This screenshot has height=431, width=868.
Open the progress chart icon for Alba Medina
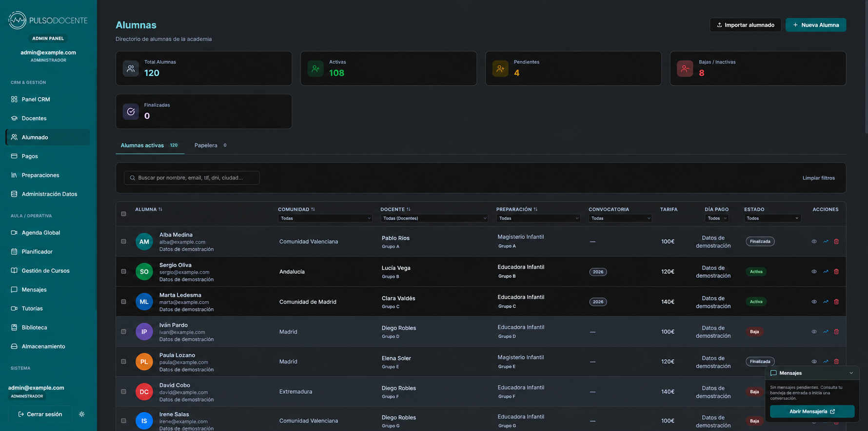826,242
